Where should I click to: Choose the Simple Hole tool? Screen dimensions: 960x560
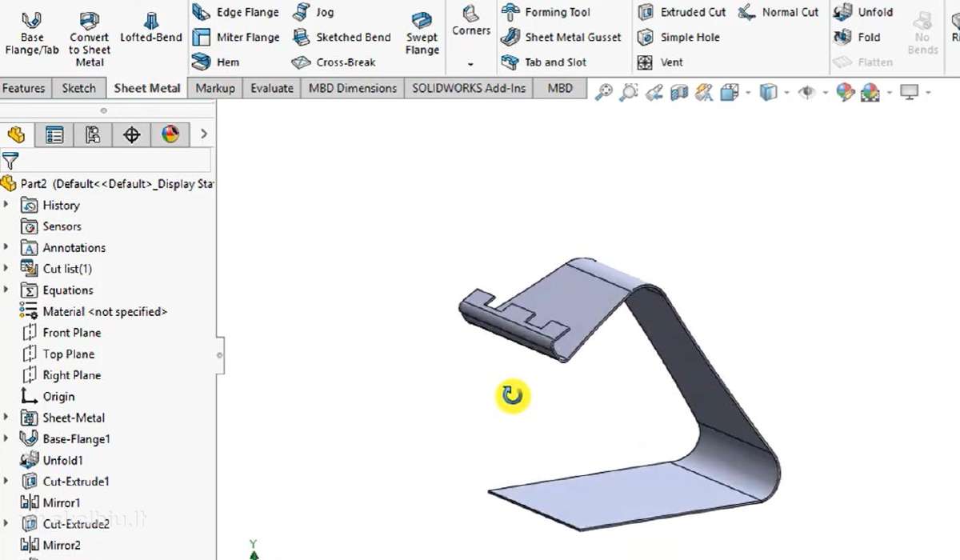[678, 37]
